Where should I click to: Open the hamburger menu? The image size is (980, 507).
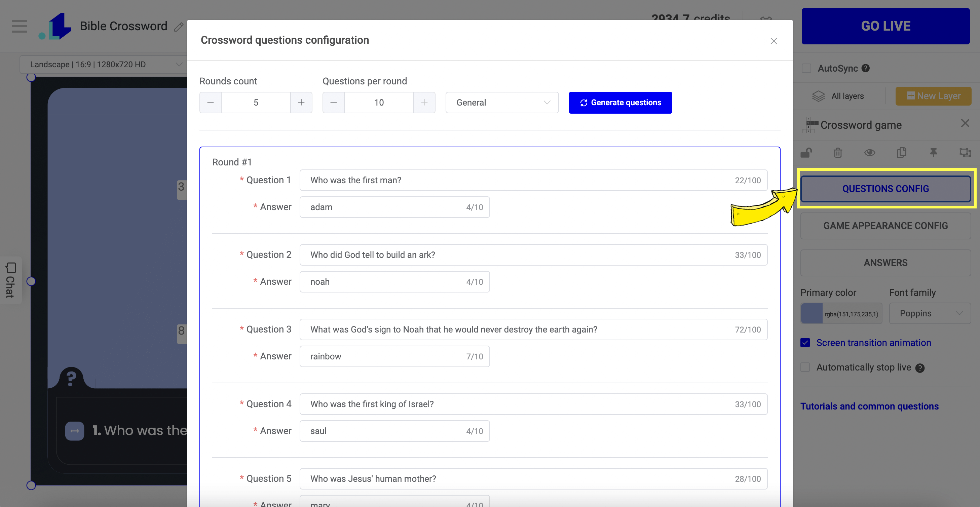pos(20,26)
